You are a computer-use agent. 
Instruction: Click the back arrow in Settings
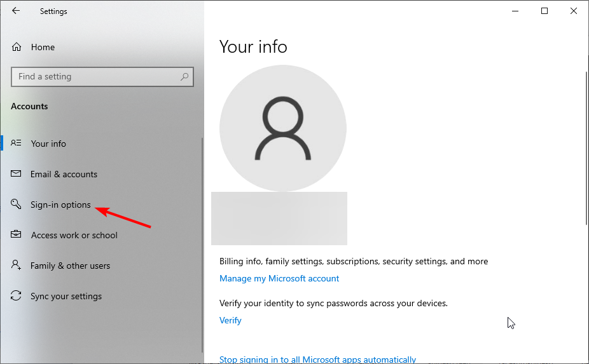point(16,11)
